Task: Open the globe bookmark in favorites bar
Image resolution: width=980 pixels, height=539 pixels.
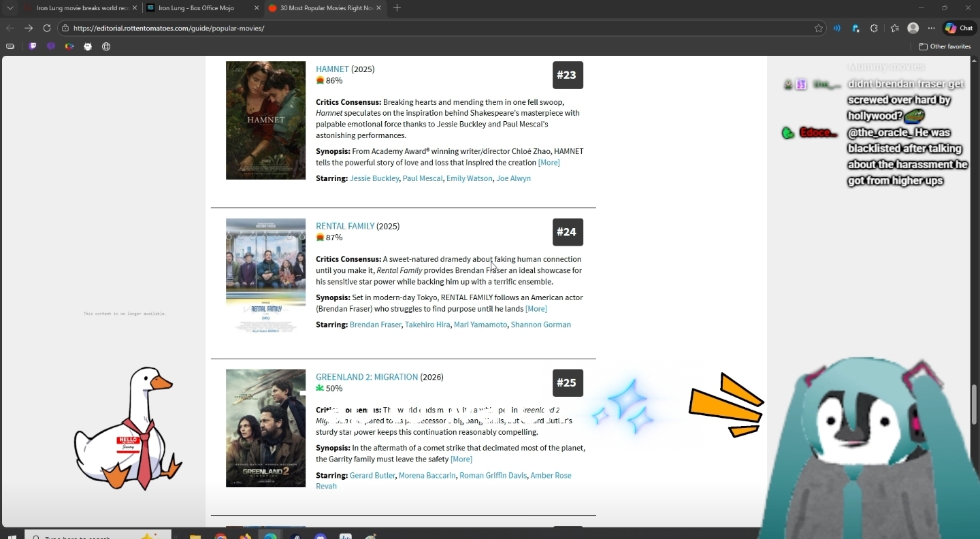Action: coord(106,46)
